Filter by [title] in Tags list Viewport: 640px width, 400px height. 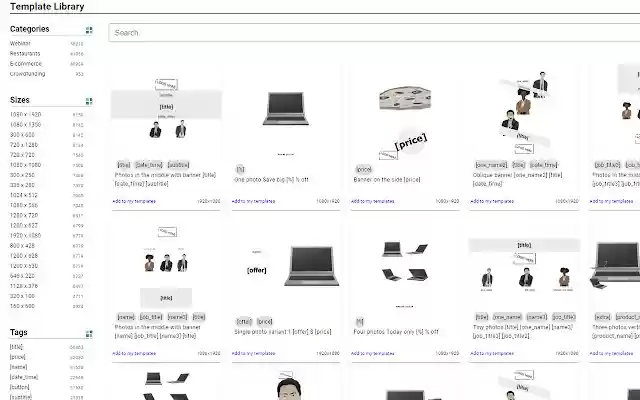[x=17, y=347]
